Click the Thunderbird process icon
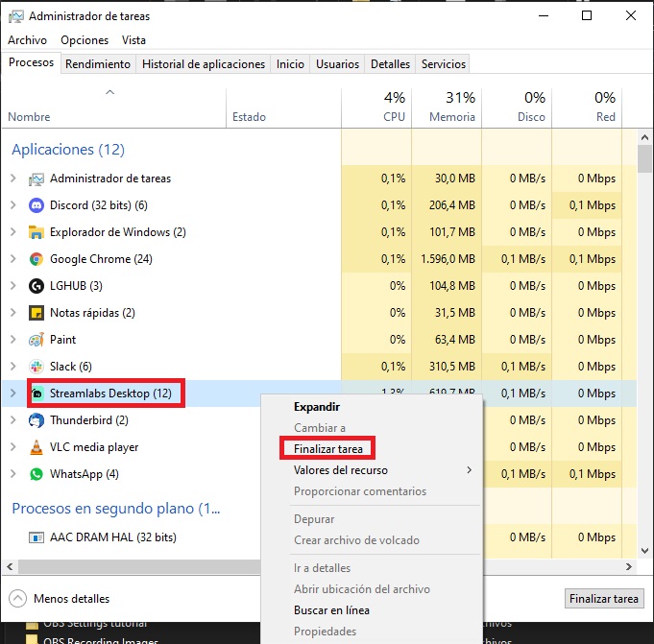654x644 pixels. (36, 420)
